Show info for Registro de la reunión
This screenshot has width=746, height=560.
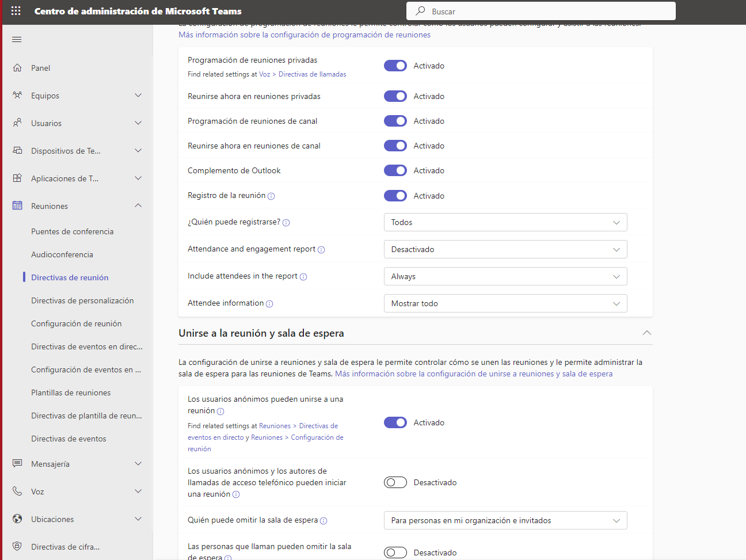click(271, 196)
